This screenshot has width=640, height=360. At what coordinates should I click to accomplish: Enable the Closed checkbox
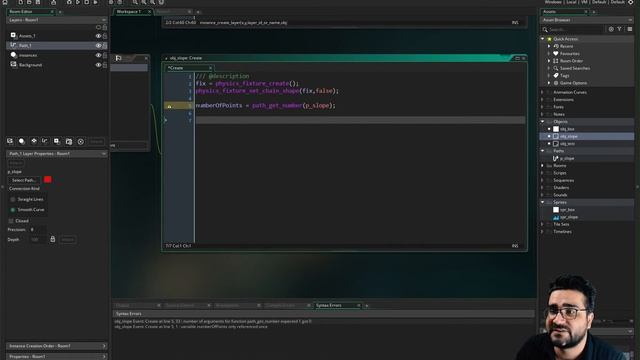(11, 220)
